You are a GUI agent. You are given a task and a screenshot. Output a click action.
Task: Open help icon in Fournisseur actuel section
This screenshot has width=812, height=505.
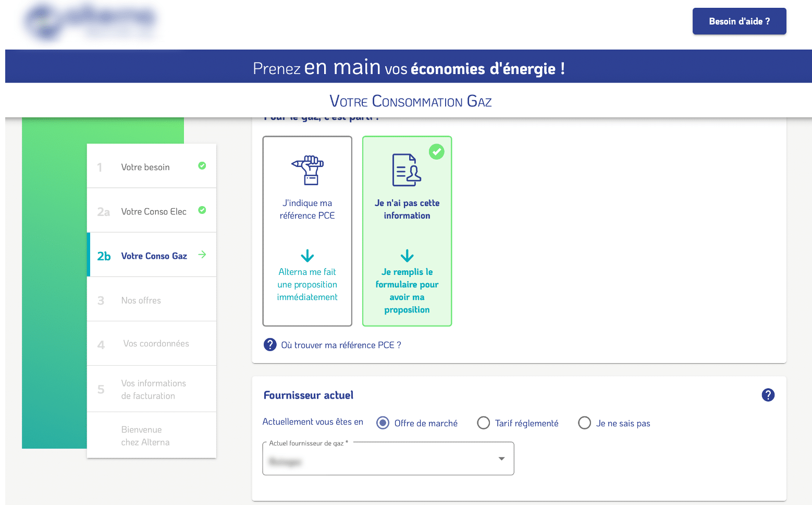click(x=768, y=395)
